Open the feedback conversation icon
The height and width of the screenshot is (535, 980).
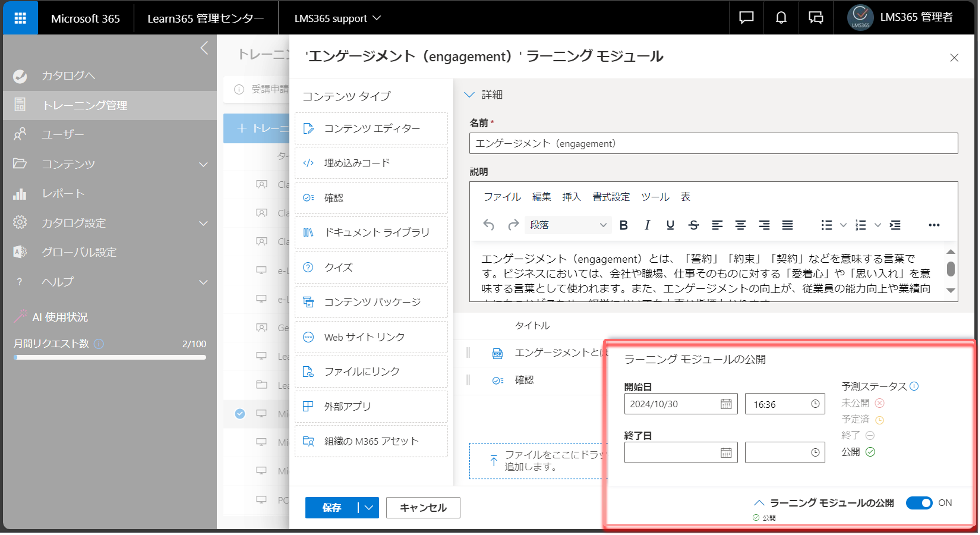[x=816, y=18]
